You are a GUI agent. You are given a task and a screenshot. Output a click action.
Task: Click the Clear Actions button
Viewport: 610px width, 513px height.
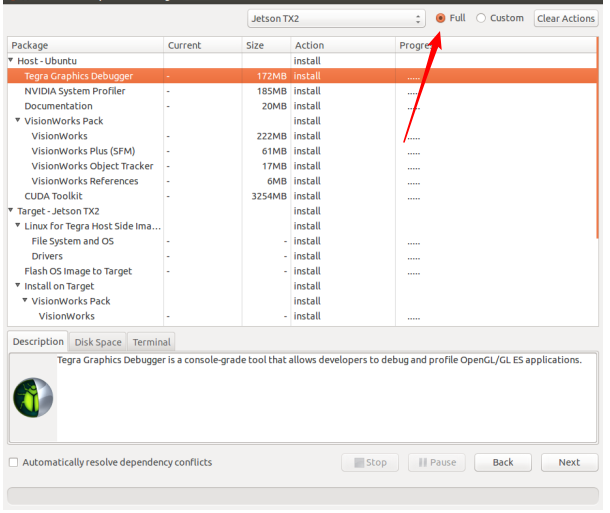point(566,18)
